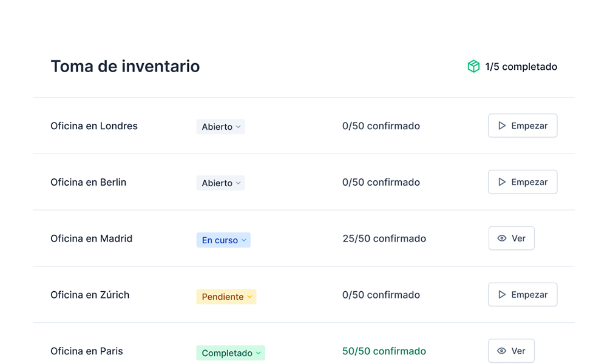Expand the En curso dropdown for Madrid
607x364 pixels.
pos(223,240)
